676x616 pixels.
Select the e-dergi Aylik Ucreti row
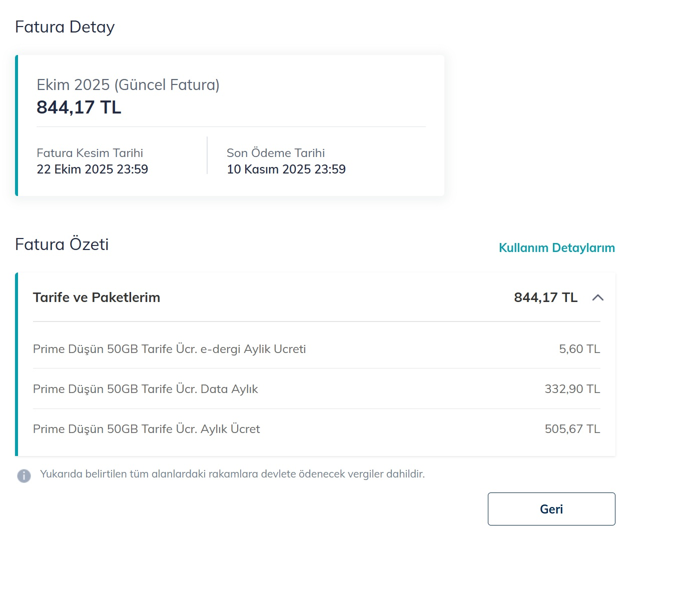click(x=316, y=349)
